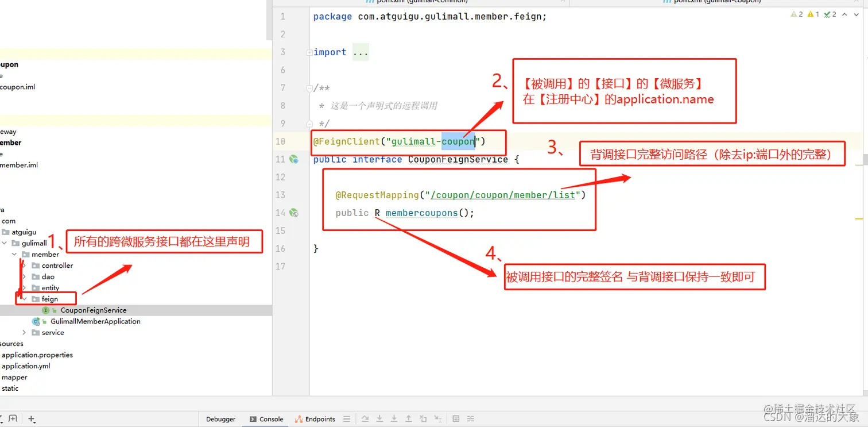The image size is (868, 427).
Task: Click the typo checkmark indicator showing 2
Action: [x=830, y=14]
